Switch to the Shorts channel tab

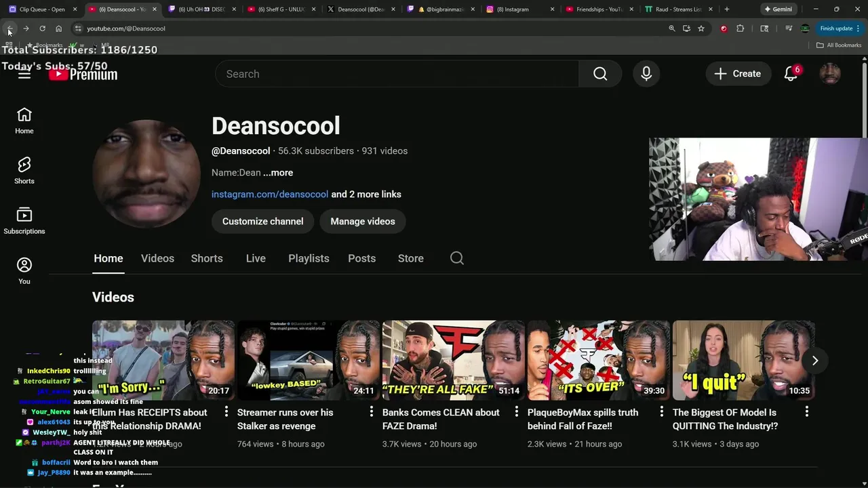pos(207,258)
